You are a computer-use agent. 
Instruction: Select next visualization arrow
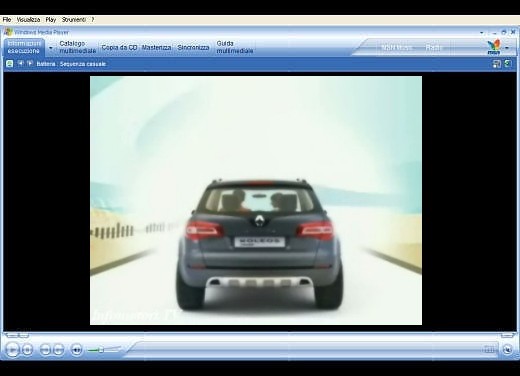tap(30, 63)
